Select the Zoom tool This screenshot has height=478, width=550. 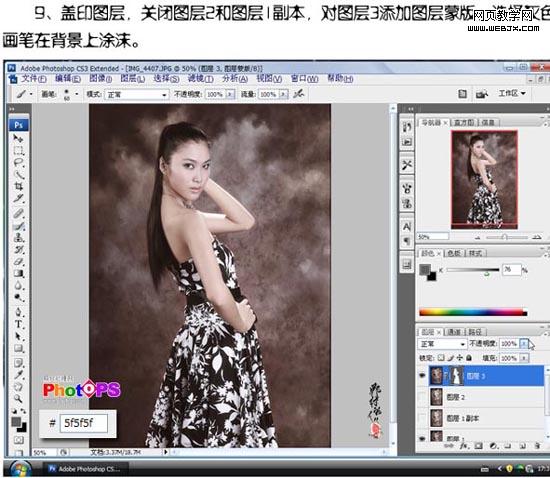(x=18, y=398)
